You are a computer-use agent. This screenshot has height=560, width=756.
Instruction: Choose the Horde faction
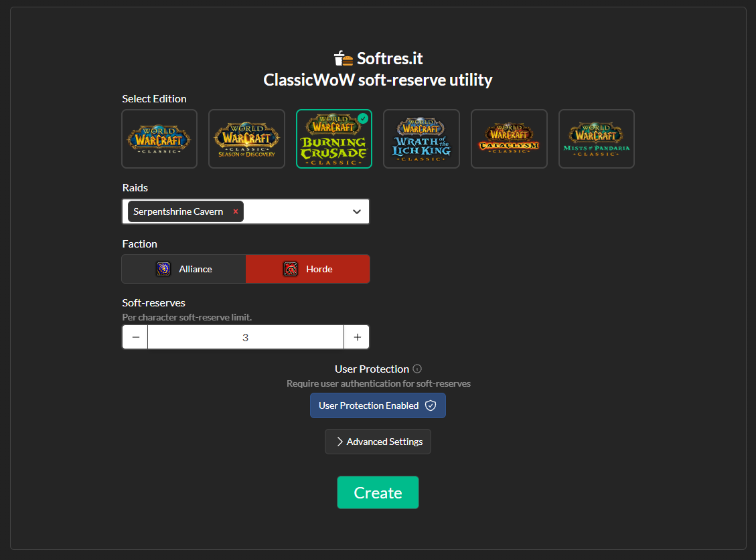pos(308,269)
